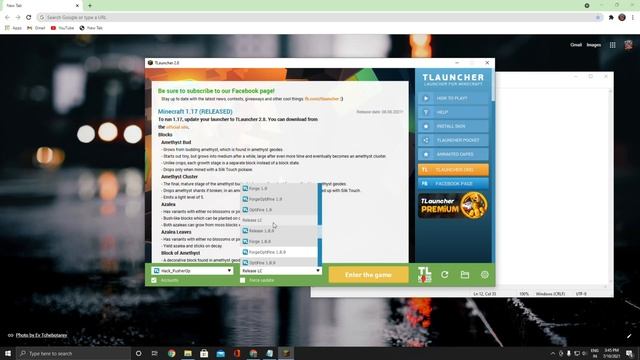Screen dimensions: 640x360
Task: Open a new Chrome tab with plus
Action: (90, 6)
